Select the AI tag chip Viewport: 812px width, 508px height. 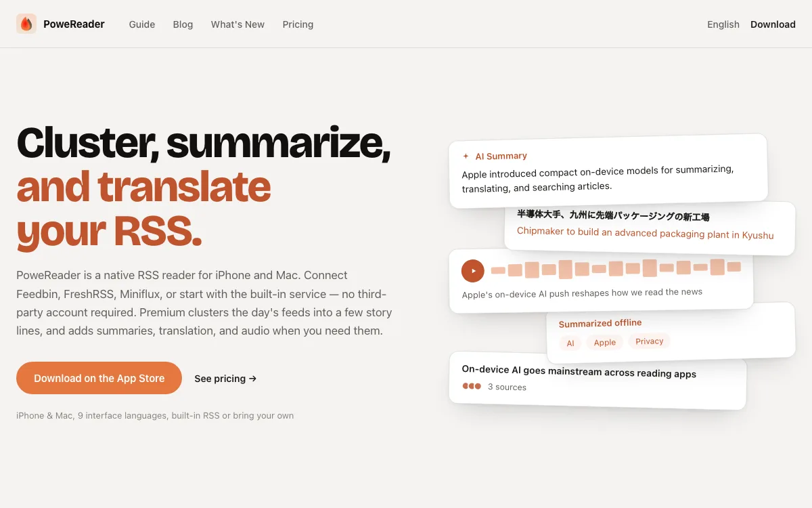point(570,343)
